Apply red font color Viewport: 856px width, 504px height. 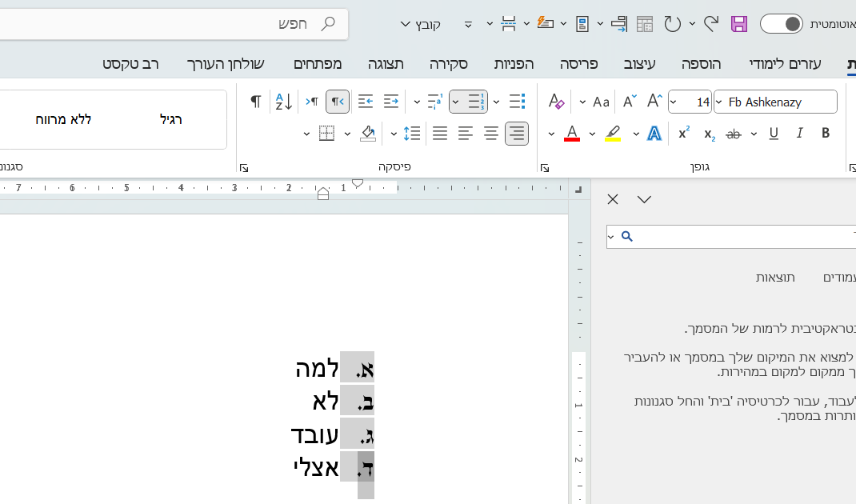click(571, 134)
